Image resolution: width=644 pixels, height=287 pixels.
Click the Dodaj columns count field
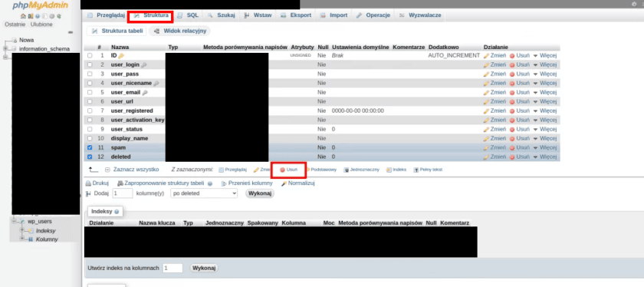point(123,193)
